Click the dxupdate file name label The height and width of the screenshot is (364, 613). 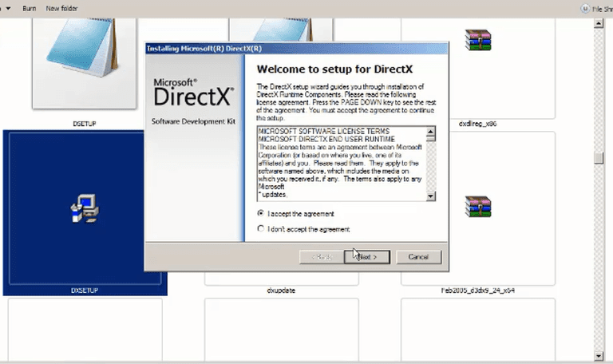click(281, 291)
